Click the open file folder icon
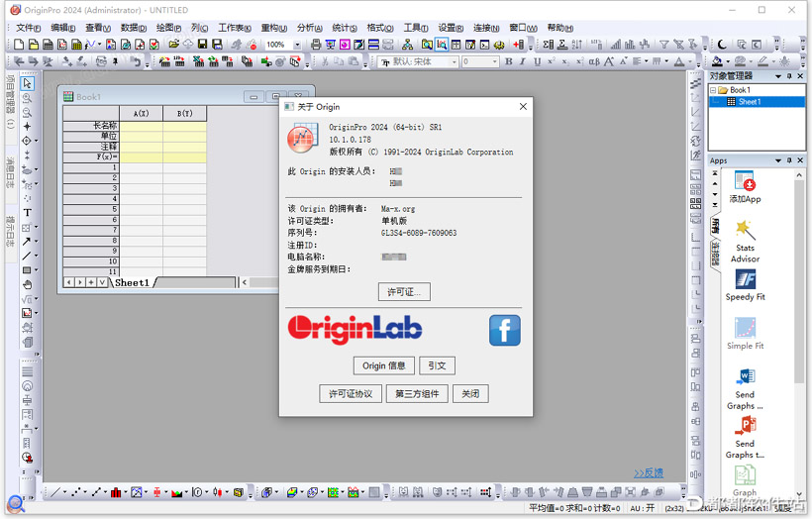 pos(174,45)
